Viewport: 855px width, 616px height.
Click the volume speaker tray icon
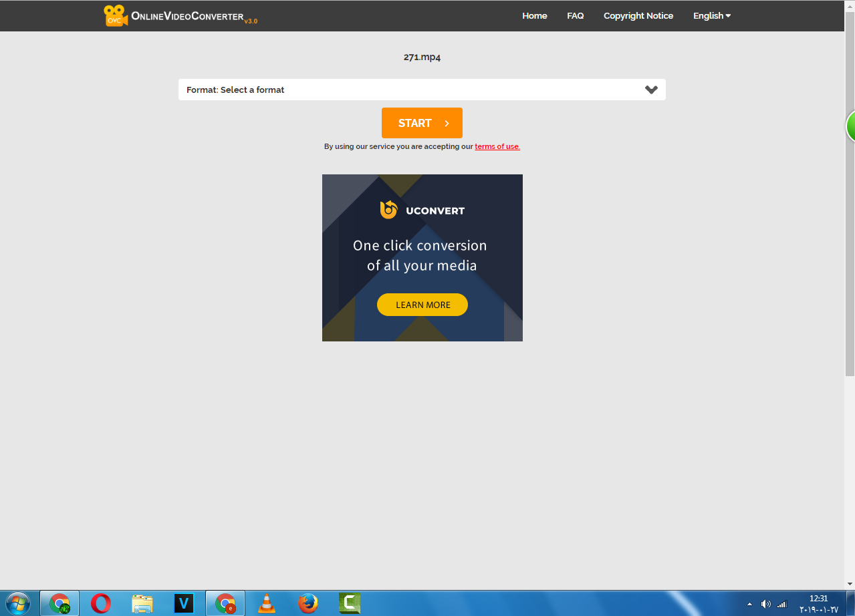[x=765, y=604]
